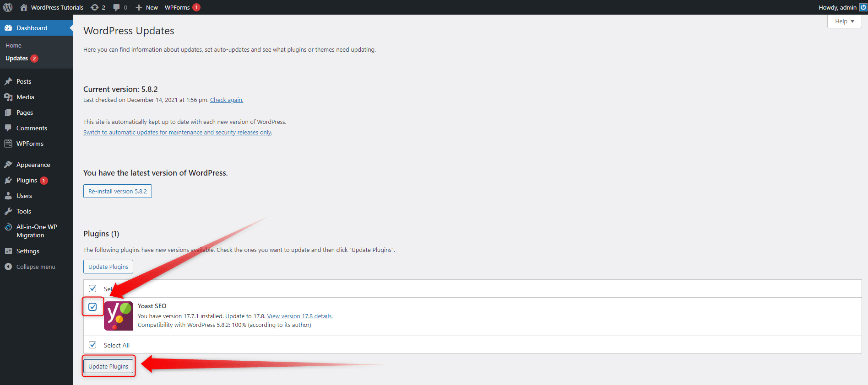The width and height of the screenshot is (868, 385).
Task: Click the All-in-One WP Migration icon
Action: pos(8,227)
